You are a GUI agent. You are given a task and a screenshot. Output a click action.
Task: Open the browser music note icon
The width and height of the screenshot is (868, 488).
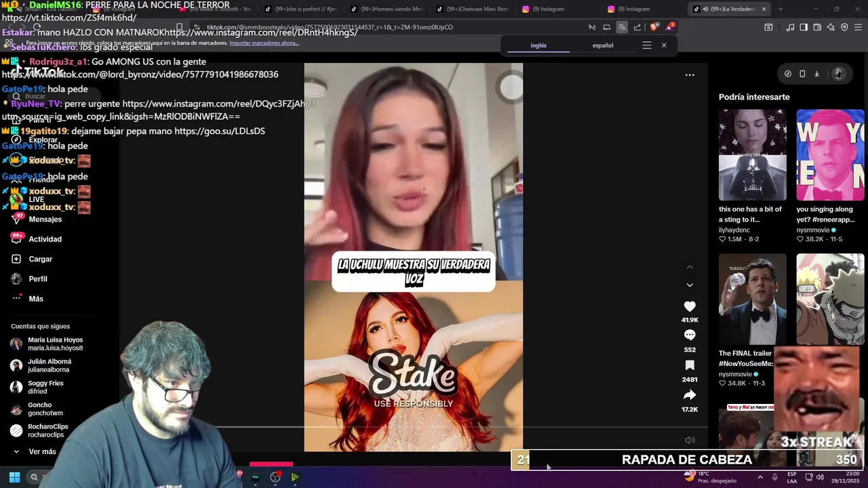pyautogui.click(x=790, y=27)
